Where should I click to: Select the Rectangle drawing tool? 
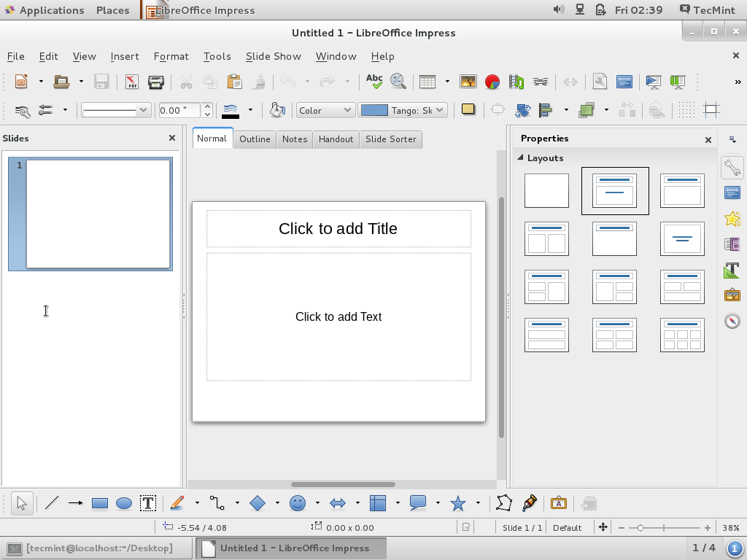point(100,503)
